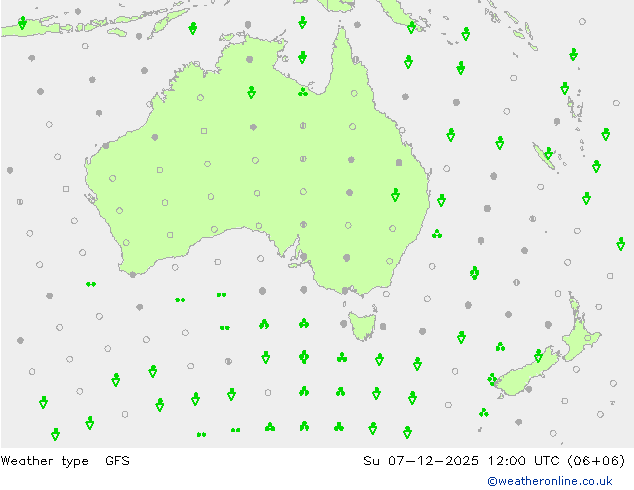Click the green rain symbol in the Gulf of Carpentaria
The image size is (634, 490).
pyautogui.click(x=302, y=57)
